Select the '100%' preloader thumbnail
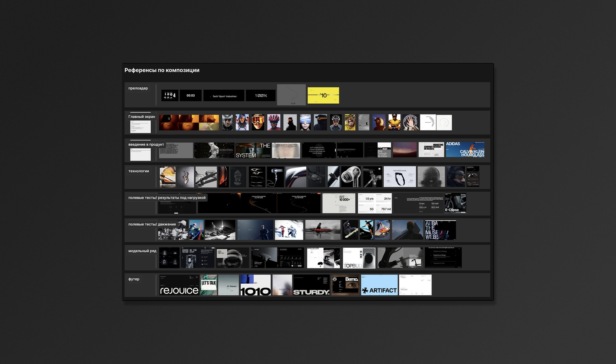The image size is (616, 364). pyautogui.click(x=261, y=95)
